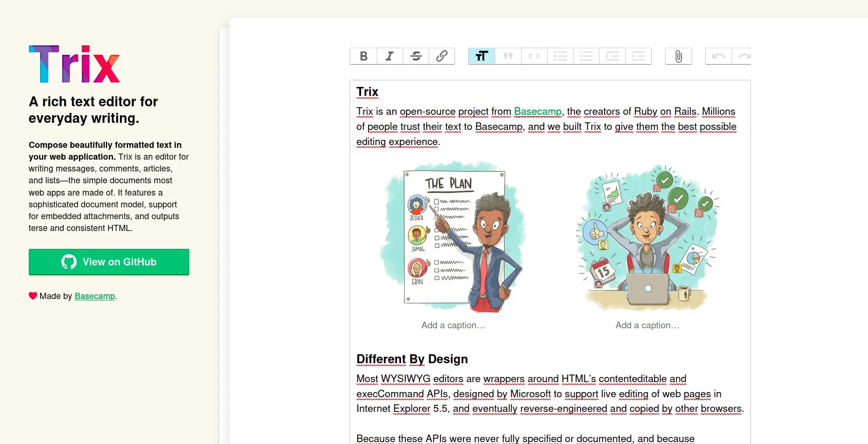This screenshot has width=868, height=444.
Task: Toggle the active heading format button
Action: point(481,56)
